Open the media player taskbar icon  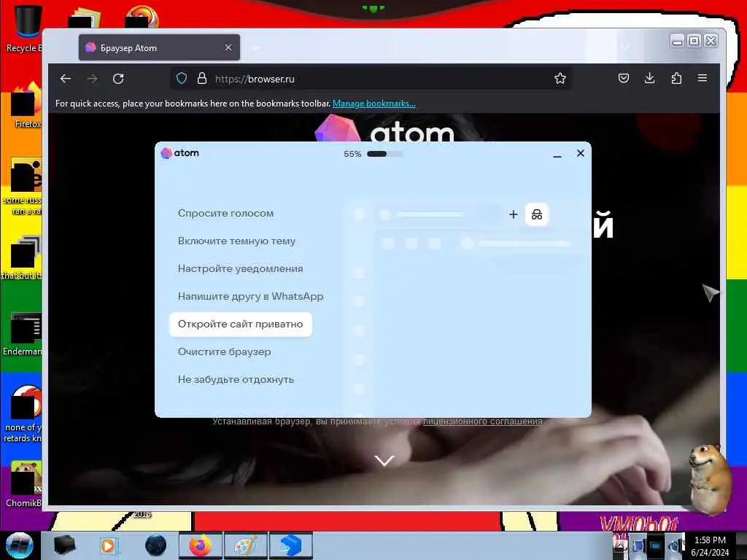pos(109,545)
